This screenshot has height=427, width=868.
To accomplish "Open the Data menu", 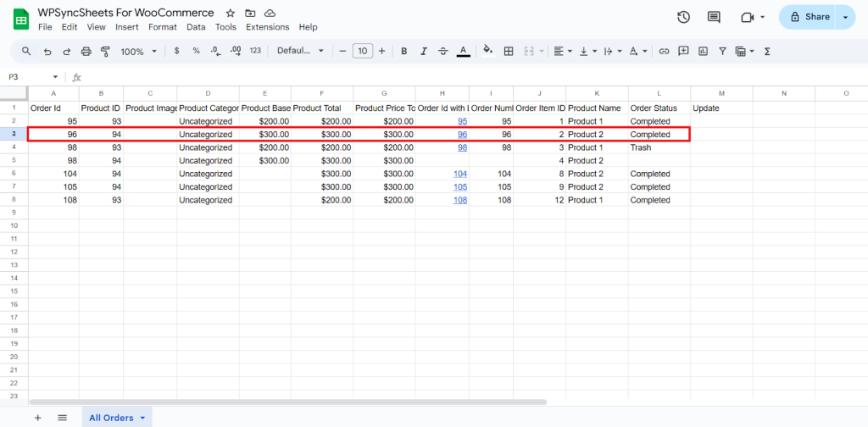I will 196,27.
